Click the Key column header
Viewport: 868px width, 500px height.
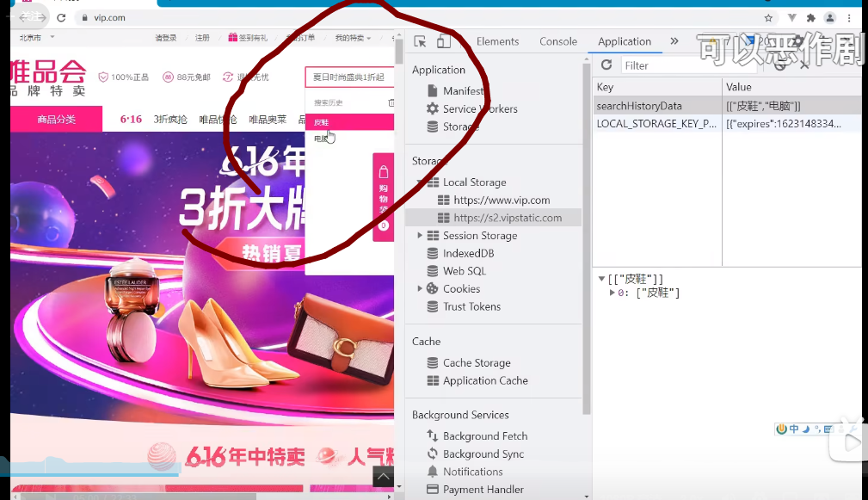(657, 87)
